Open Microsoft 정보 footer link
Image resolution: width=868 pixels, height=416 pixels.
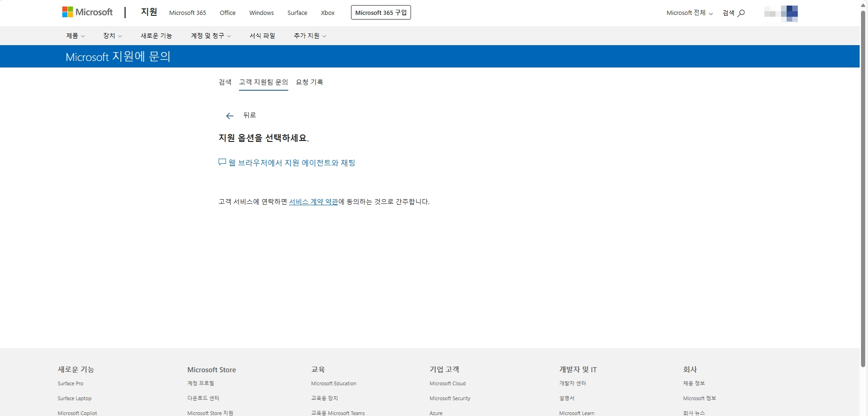(x=699, y=398)
